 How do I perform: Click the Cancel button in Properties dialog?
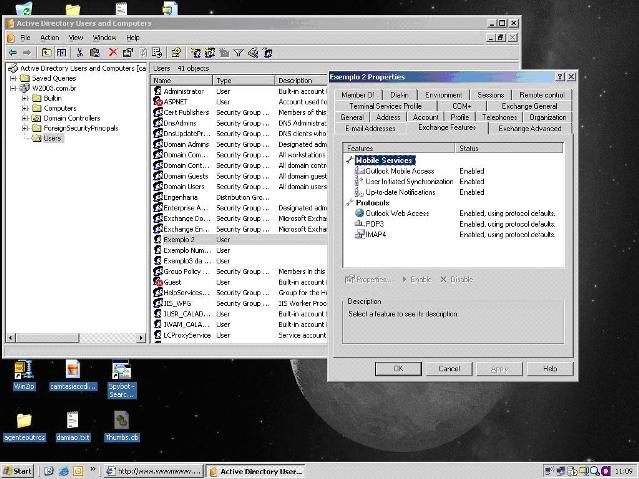[449, 368]
